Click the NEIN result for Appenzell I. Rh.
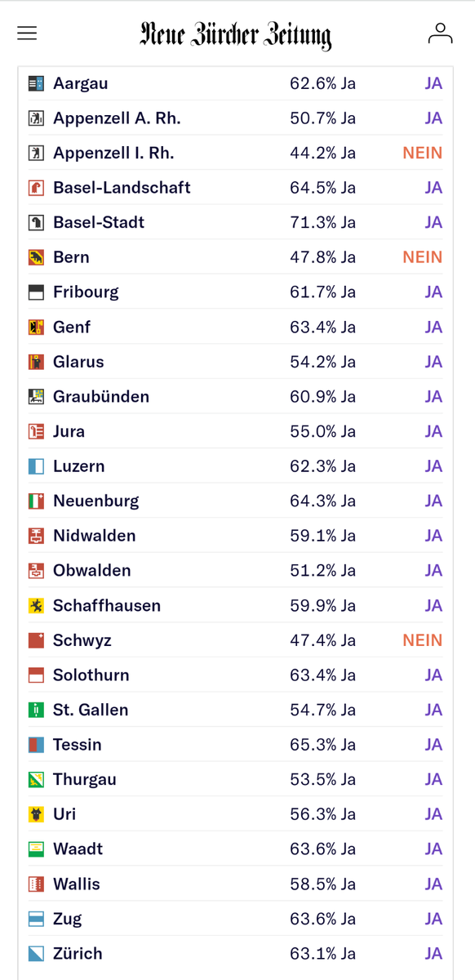The image size is (475, 980). (x=422, y=153)
